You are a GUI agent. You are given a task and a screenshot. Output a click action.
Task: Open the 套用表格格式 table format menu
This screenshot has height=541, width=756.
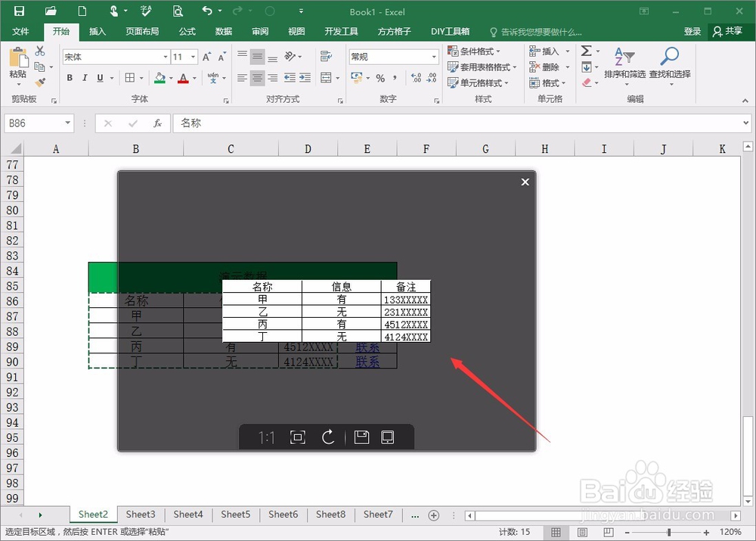tap(482, 67)
